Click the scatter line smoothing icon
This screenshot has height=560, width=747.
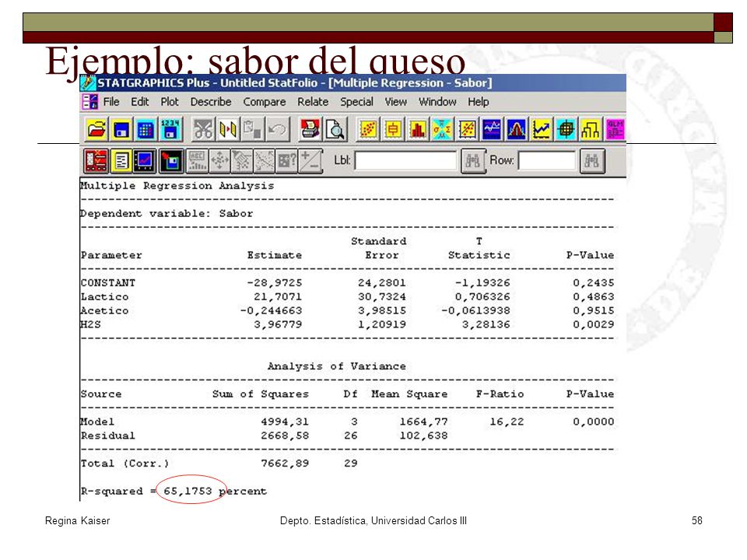[x=265, y=161]
